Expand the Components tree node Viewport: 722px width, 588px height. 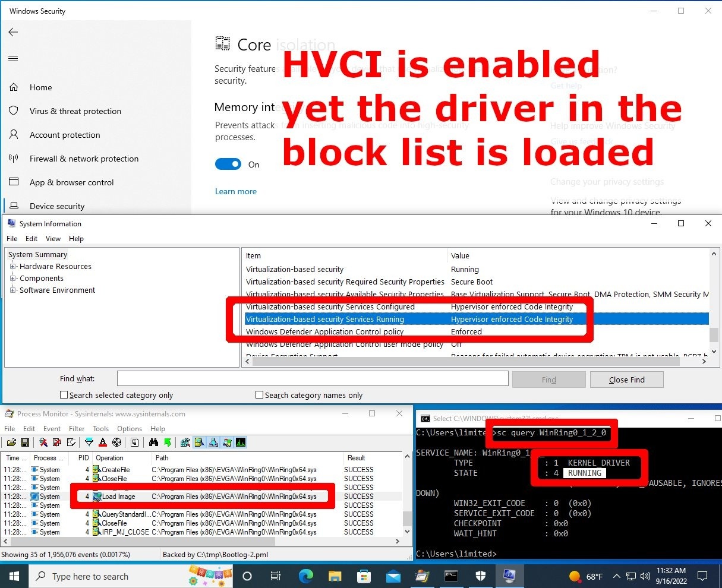13,279
